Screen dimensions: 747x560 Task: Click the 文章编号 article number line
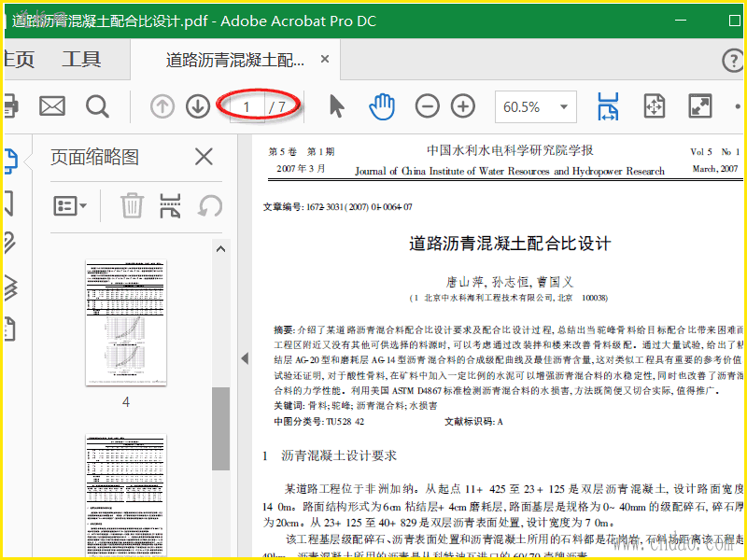338,207
